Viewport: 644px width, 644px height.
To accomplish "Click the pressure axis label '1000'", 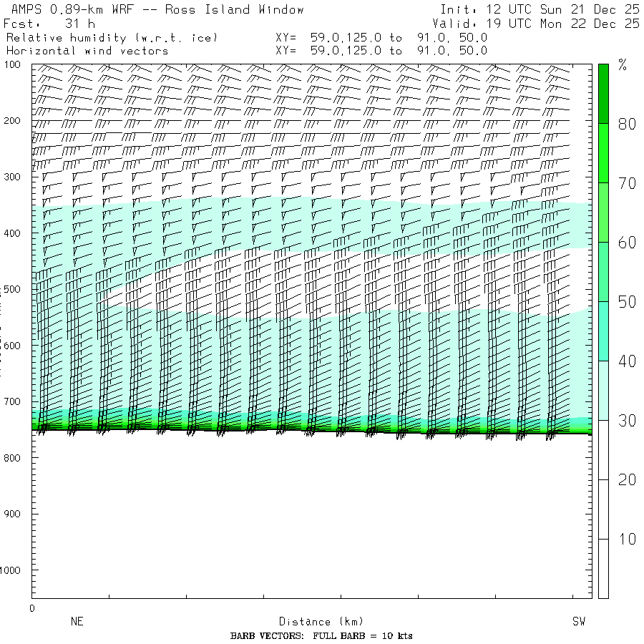I will click(x=10, y=570).
